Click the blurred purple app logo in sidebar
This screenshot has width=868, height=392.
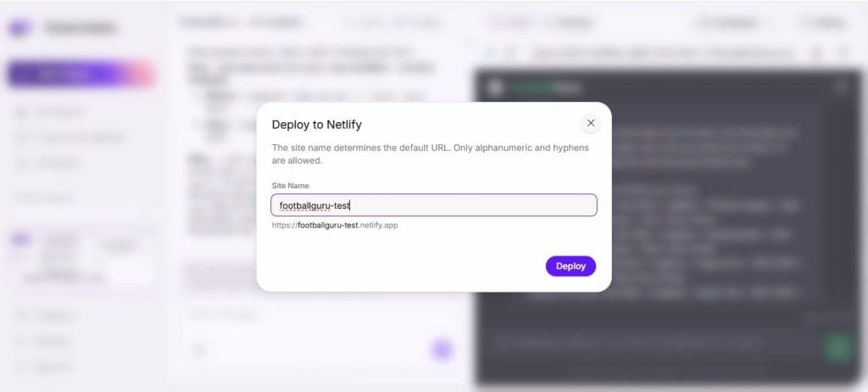click(19, 28)
